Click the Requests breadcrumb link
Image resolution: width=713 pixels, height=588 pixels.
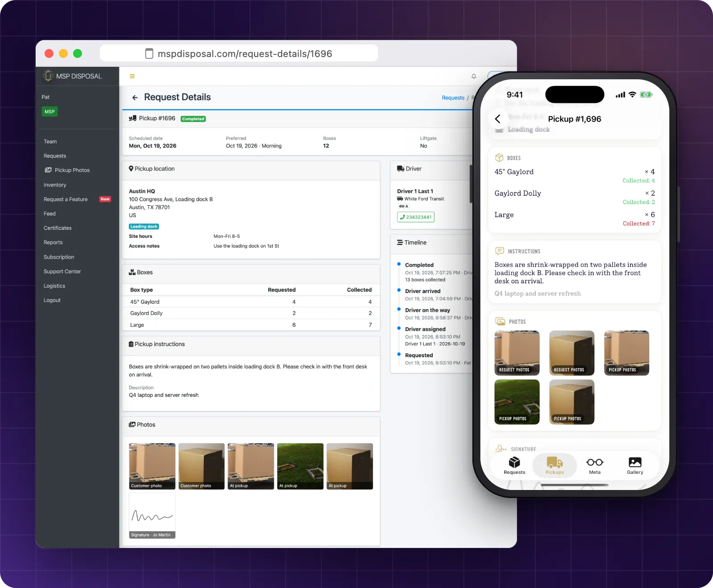tap(453, 98)
